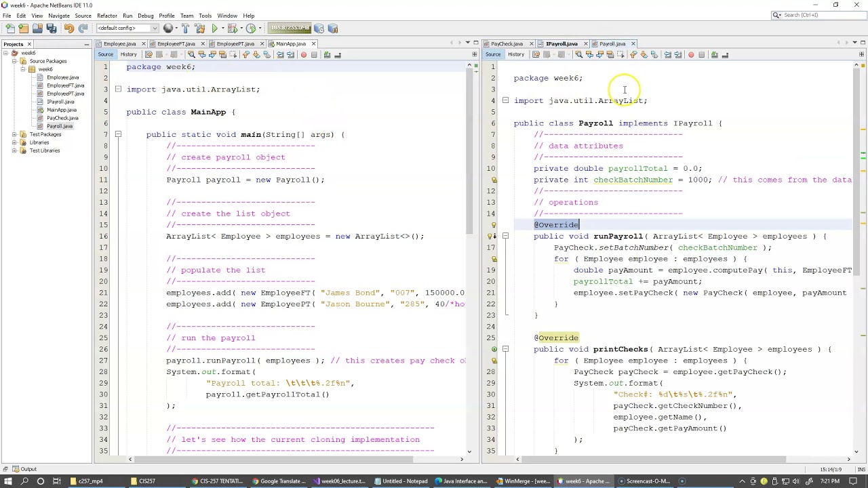Open Untitled - Notepad in taskbar
The width and height of the screenshot is (868, 488).
[400, 481]
